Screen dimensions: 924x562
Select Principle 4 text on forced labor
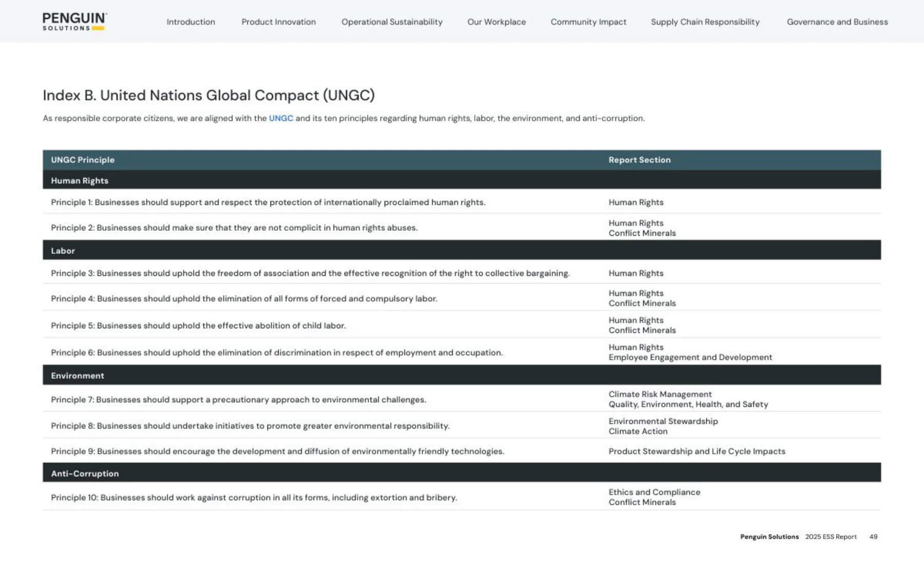pyautogui.click(x=244, y=298)
